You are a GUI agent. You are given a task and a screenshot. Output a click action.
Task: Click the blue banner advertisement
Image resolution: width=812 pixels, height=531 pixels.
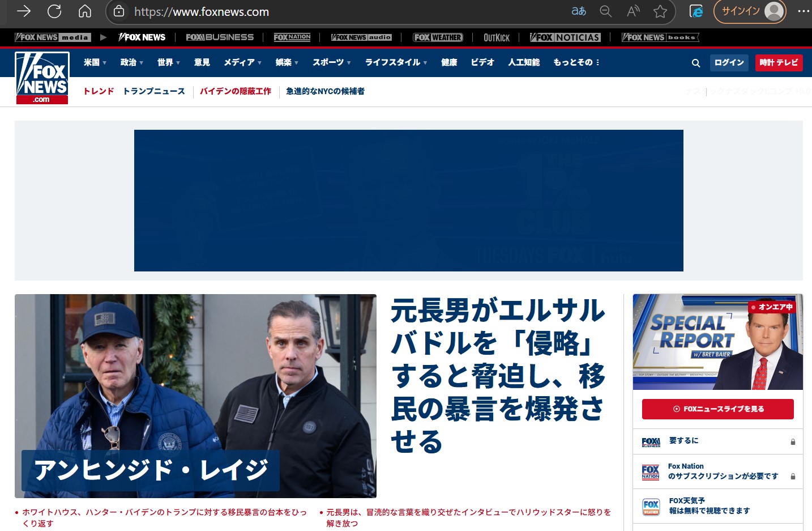coord(409,201)
